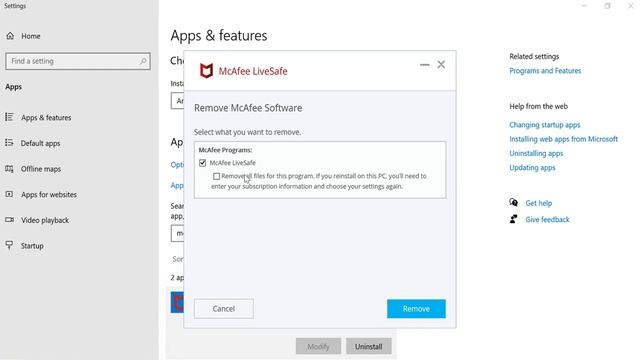Click the Remove McAfee Software heading
The image size is (640, 360).
pos(248,108)
